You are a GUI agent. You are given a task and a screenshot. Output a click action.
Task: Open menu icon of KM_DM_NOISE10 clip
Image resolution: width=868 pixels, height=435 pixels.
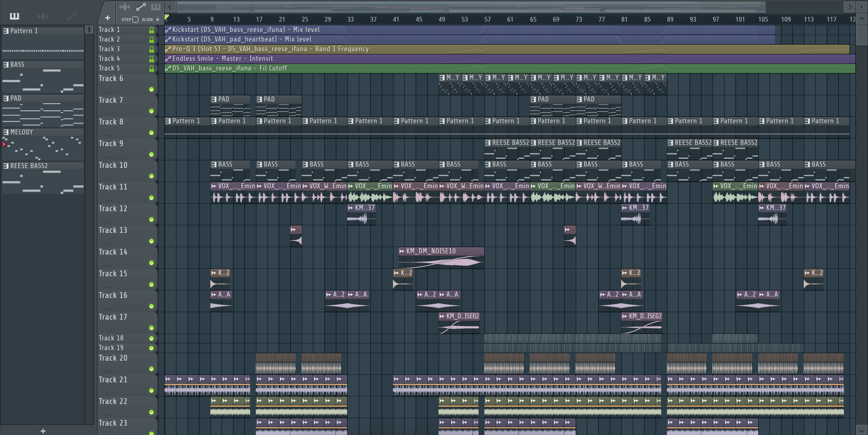pos(402,251)
